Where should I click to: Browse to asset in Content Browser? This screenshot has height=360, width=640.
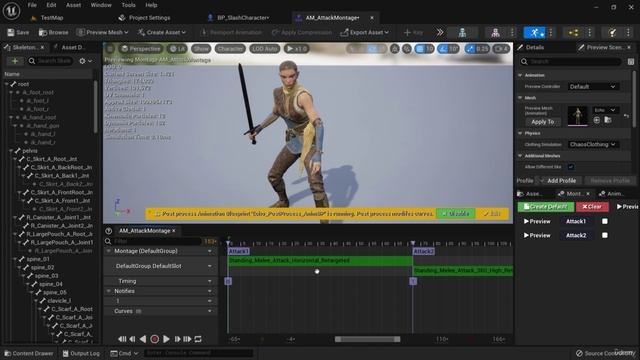53,32
